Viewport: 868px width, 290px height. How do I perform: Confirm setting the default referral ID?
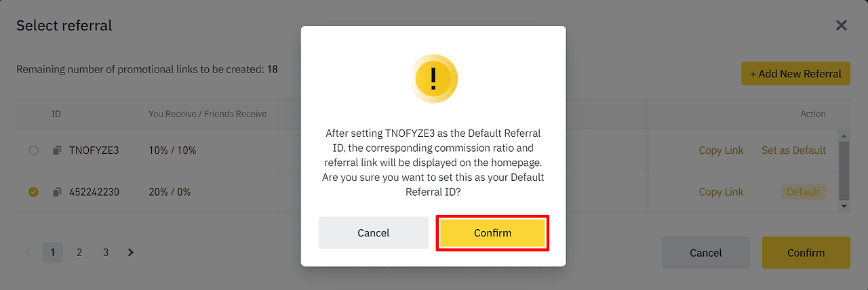pyautogui.click(x=492, y=233)
